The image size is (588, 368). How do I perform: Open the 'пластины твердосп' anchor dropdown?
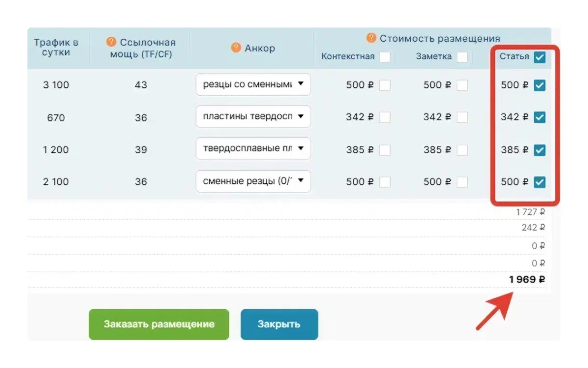(x=253, y=117)
